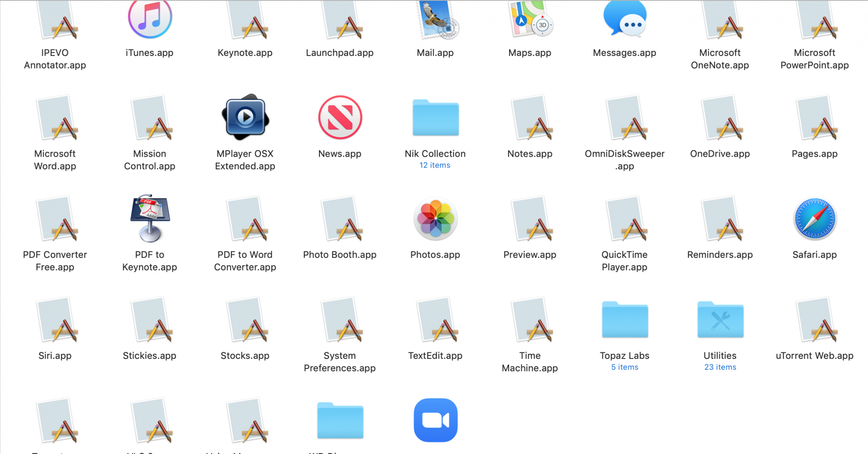
Task: Select the Microsoft OneNote.app icon
Action: coord(722,20)
